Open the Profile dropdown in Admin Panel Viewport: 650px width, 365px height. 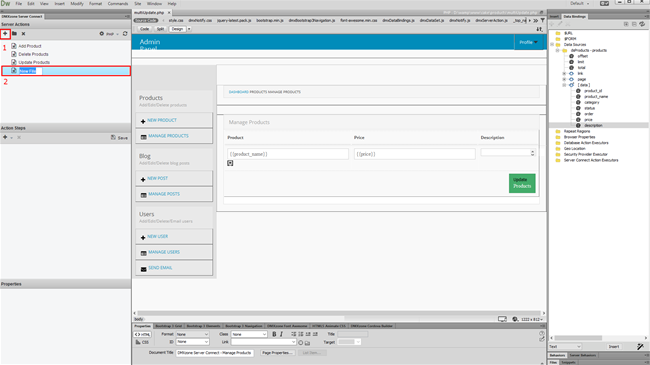(529, 42)
